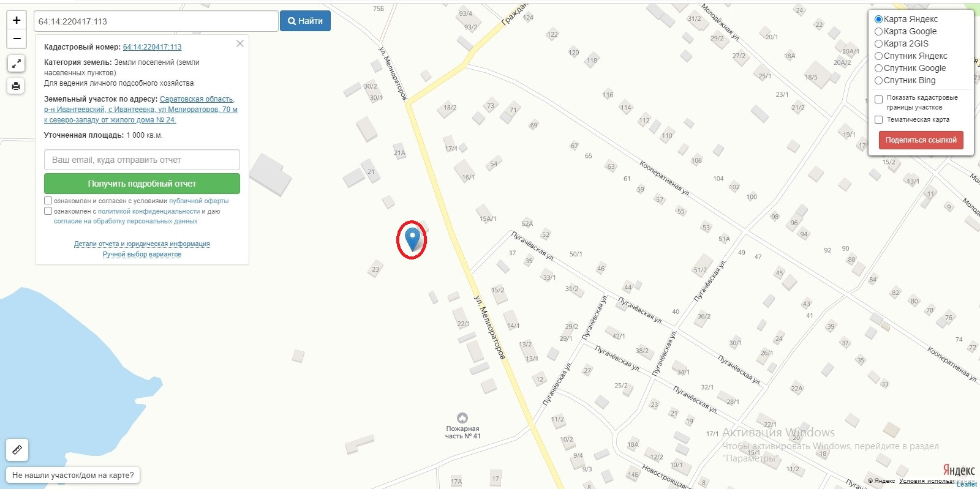Screen dimensions: 980x489
Task: Click the print map icon
Action: coord(17,86)
